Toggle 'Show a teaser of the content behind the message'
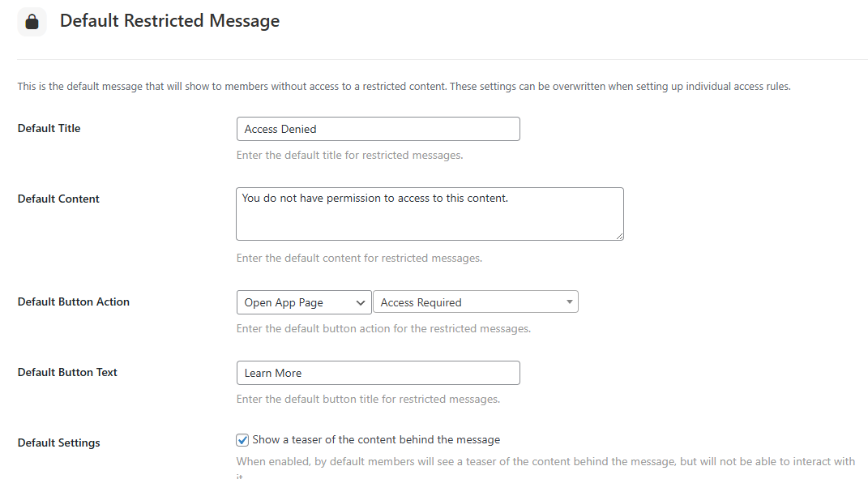The width and height of the screenshot is (868, 479). tap(242, 439)
